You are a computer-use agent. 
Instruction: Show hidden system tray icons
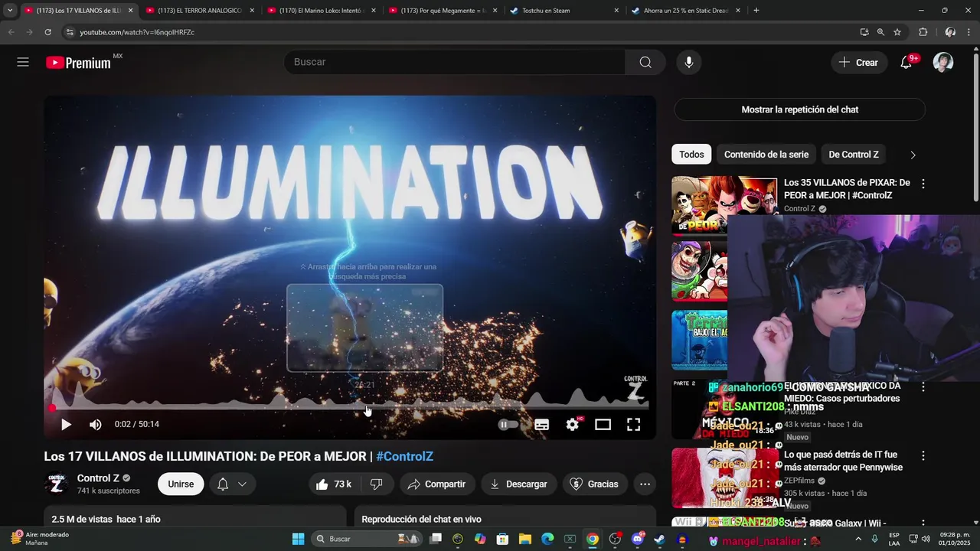click(857, 539)
